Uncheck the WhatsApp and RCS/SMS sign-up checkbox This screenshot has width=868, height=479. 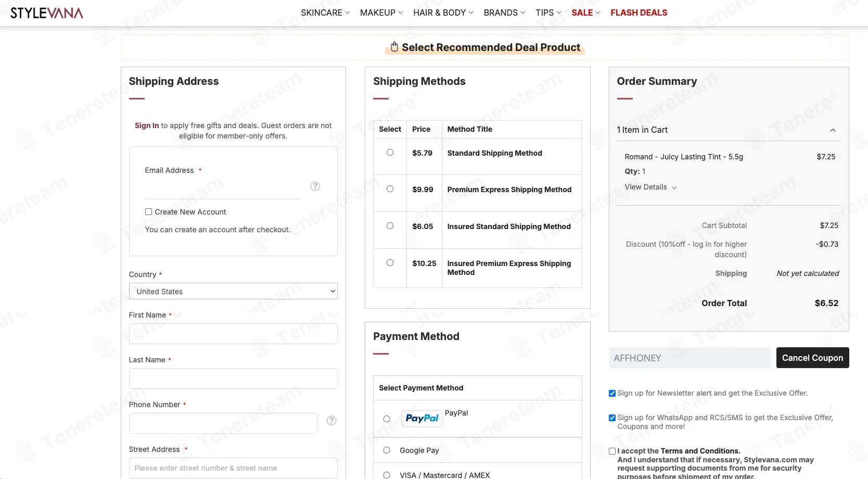[612, 418]
